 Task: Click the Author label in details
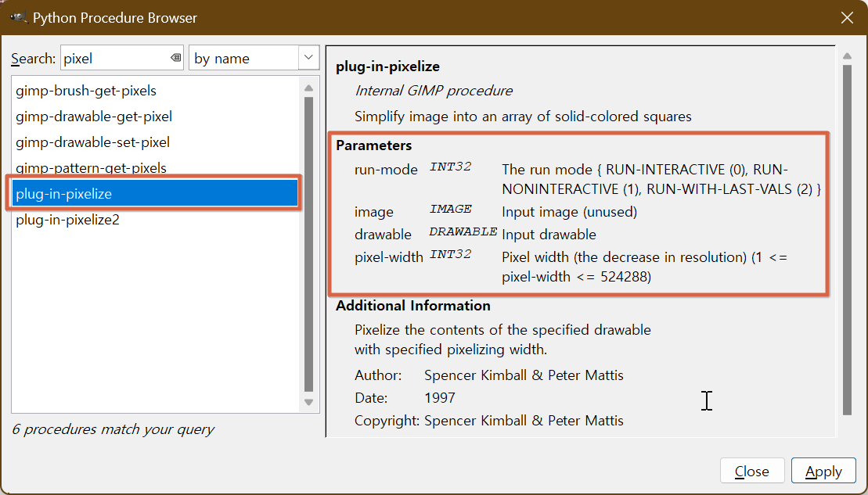pyautogui.click(x=378, y=375)
